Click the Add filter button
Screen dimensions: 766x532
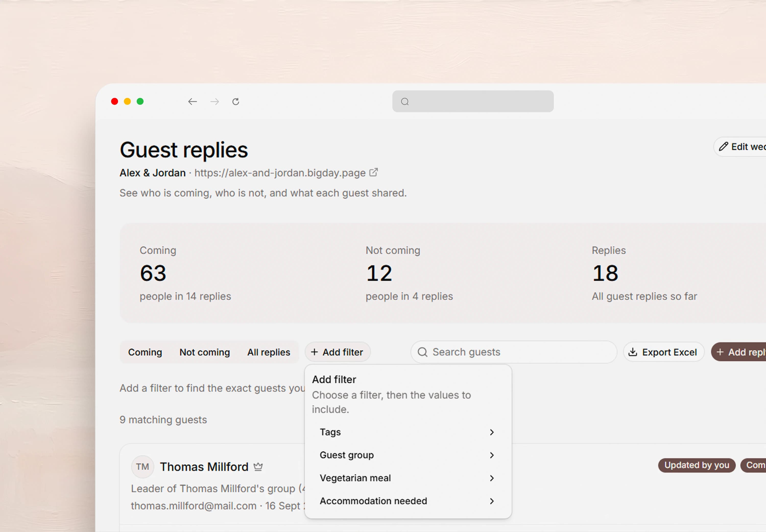coord(337,352)
